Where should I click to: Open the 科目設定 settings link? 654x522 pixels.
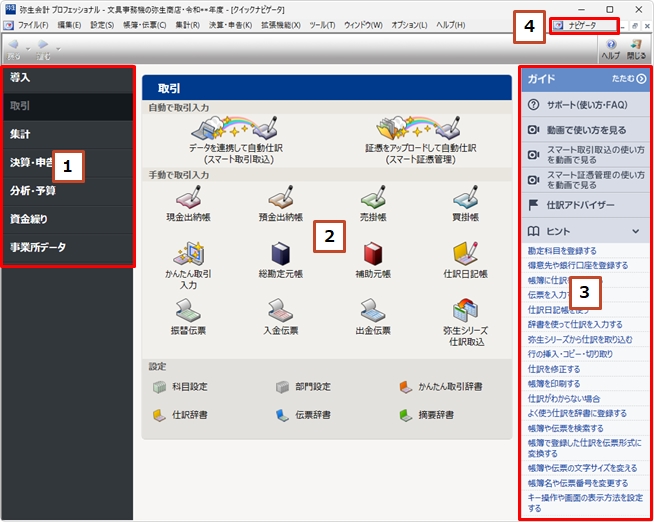186,386
